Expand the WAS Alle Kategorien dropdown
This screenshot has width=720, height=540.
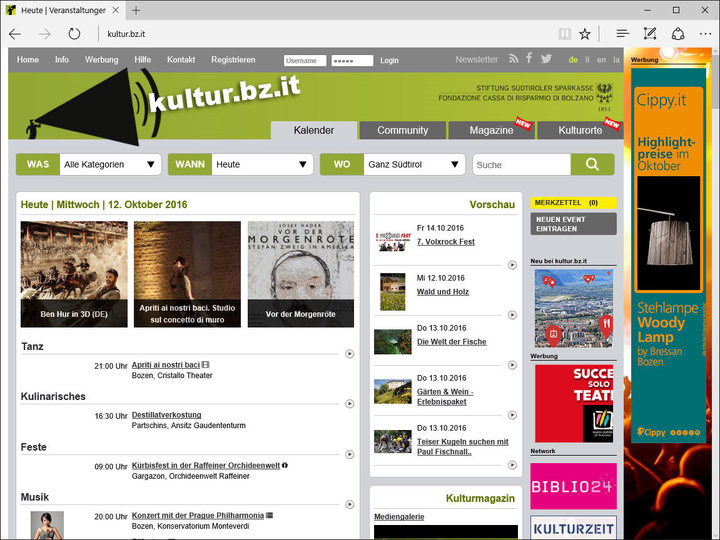coord(110,164)
